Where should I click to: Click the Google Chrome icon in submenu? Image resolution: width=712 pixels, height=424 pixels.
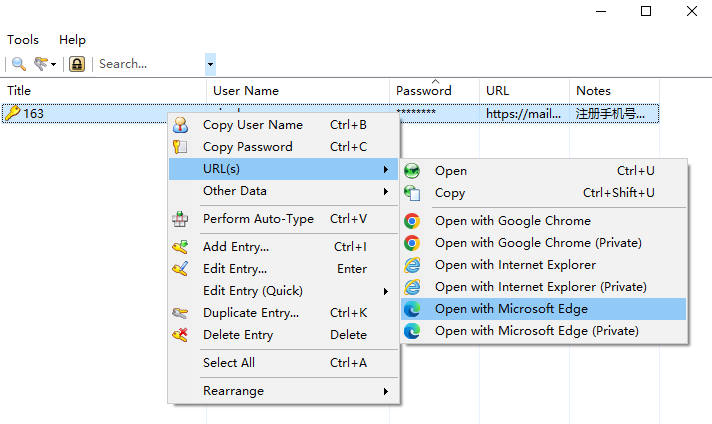pyautogui.click(x=412, y=221)
